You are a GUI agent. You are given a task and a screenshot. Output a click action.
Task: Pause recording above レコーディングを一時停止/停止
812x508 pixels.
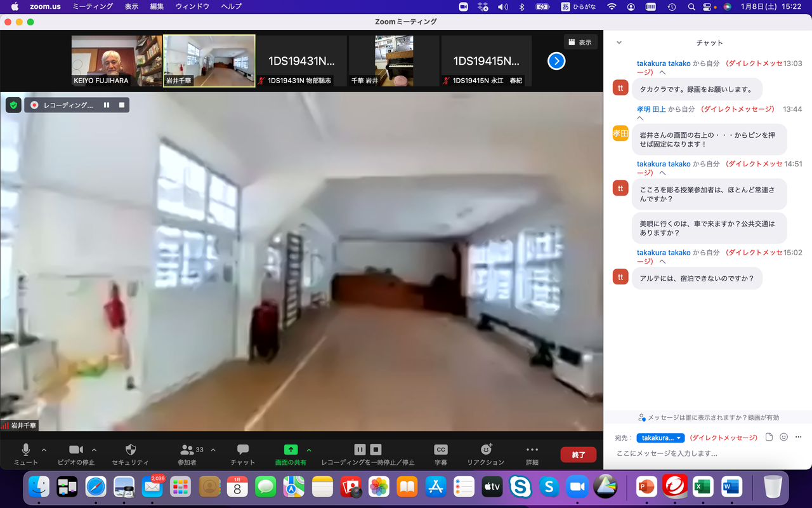point(359,450)
